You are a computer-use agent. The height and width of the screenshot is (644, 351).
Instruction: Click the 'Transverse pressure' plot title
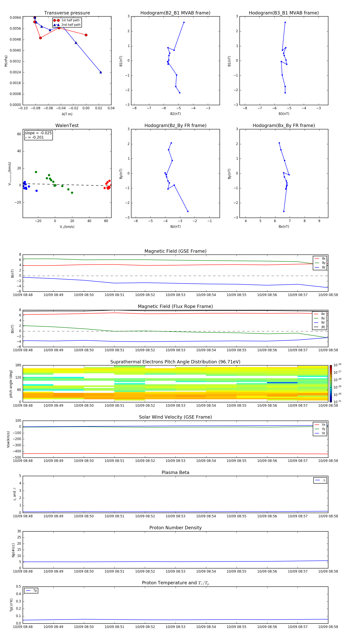[x=67, y=13]
